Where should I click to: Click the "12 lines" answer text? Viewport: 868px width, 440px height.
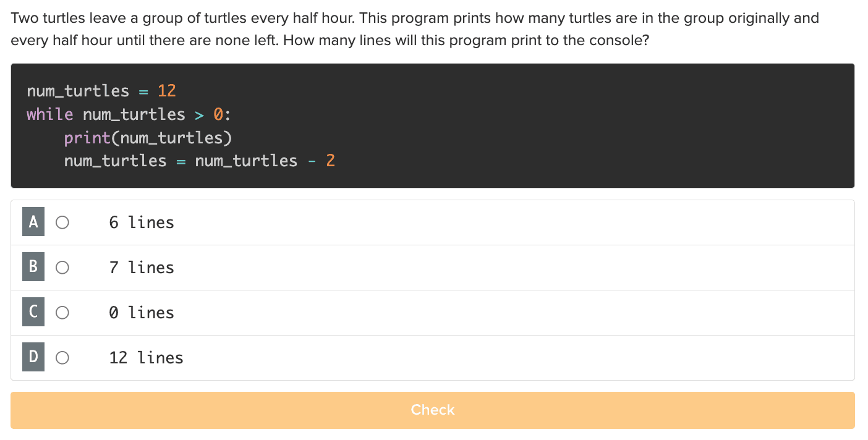[x=146, y=358]
